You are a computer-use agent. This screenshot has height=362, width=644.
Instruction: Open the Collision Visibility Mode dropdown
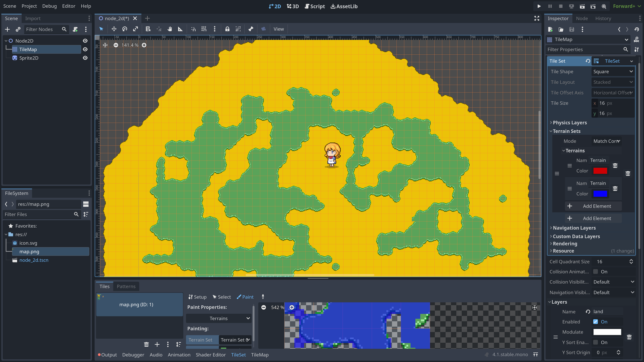point(613,282)
